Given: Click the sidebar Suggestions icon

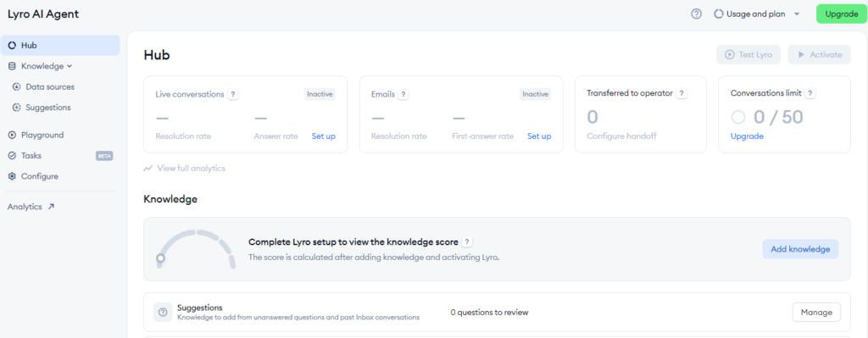Looking at the screenshot, I should point(16,108).
